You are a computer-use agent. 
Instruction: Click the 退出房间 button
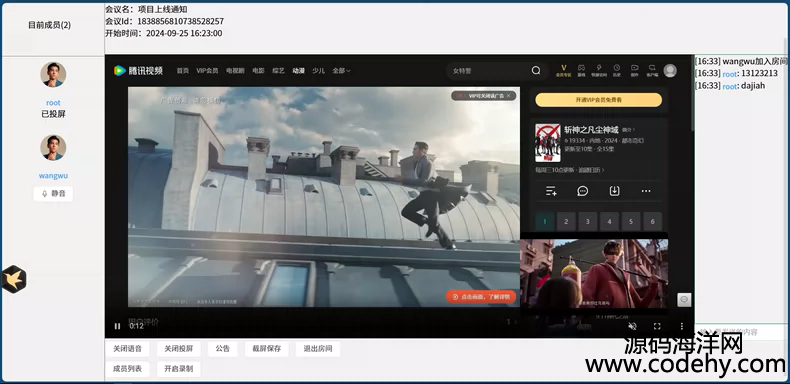tap(317, 349)
